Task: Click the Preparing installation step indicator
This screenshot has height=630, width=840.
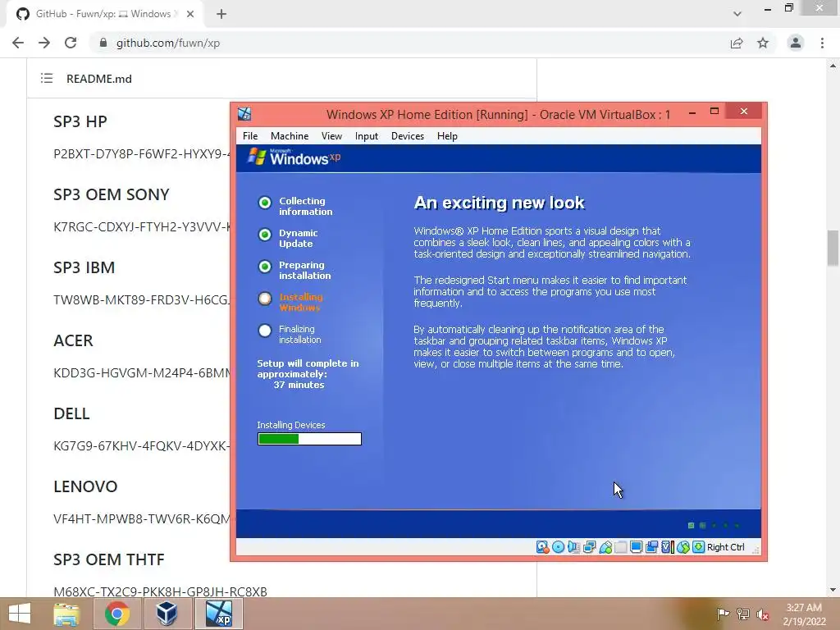Action: coord(265,267)
